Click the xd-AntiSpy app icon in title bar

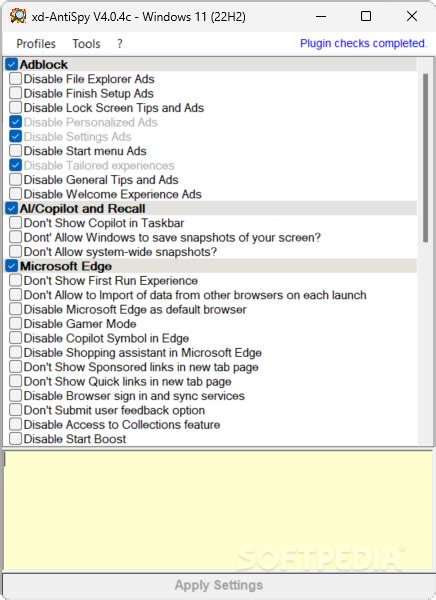(x=18, y=16)
